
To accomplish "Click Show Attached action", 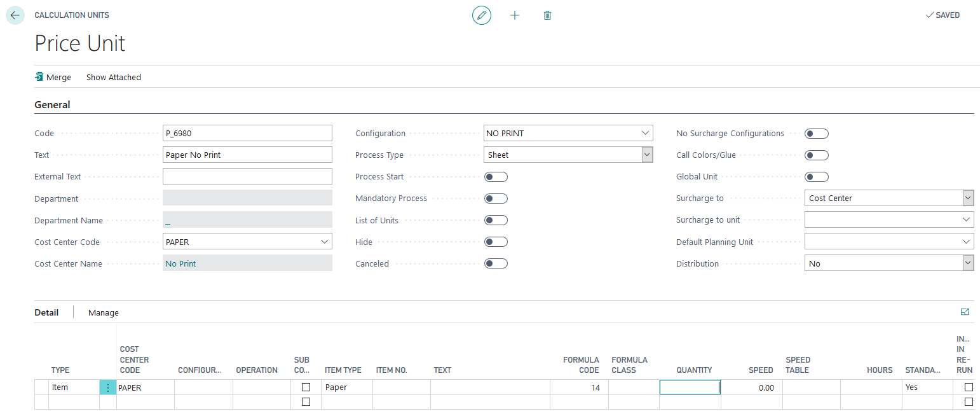I will 114,77.
